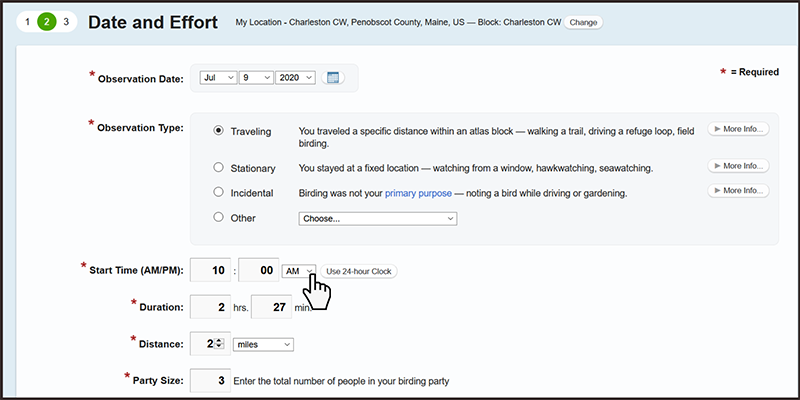Click Use 24-hour Clock button
This screenshot has height=400, width=800.
(x=359, y=272)
